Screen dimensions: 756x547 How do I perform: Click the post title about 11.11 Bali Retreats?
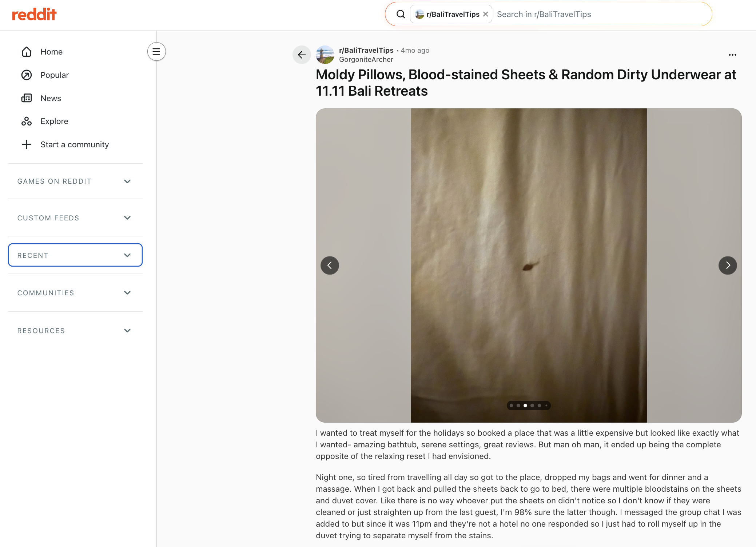click(x=526, y=83)
